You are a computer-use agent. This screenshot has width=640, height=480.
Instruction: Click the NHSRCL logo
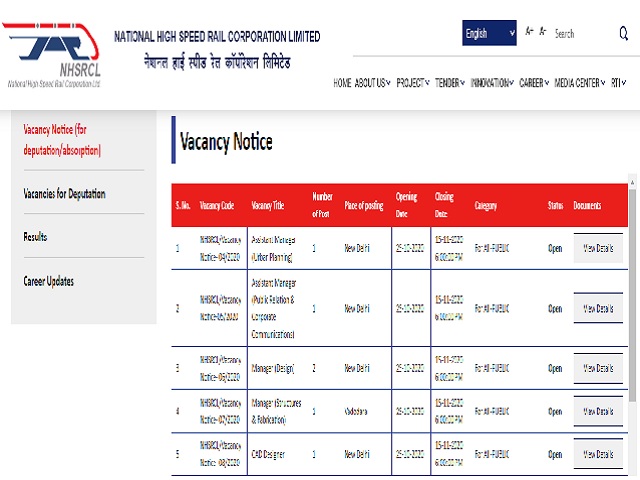51,55
